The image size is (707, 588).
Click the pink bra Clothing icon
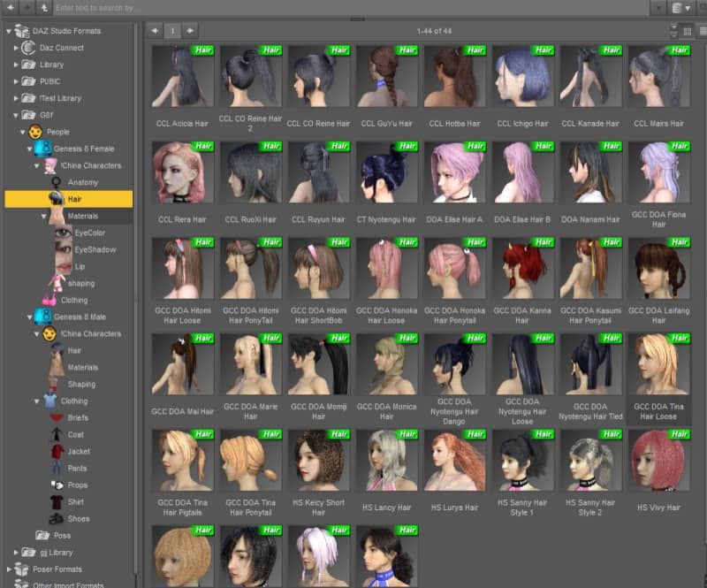click(x=49, y=300)
